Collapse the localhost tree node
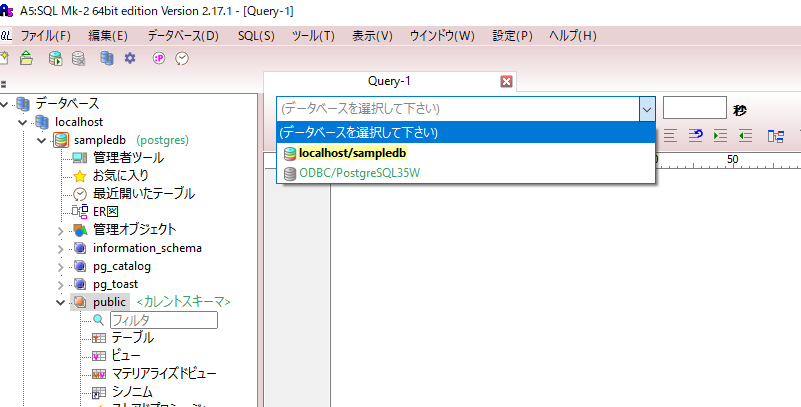This screenshot has height=407, width=801. (23, 122)
